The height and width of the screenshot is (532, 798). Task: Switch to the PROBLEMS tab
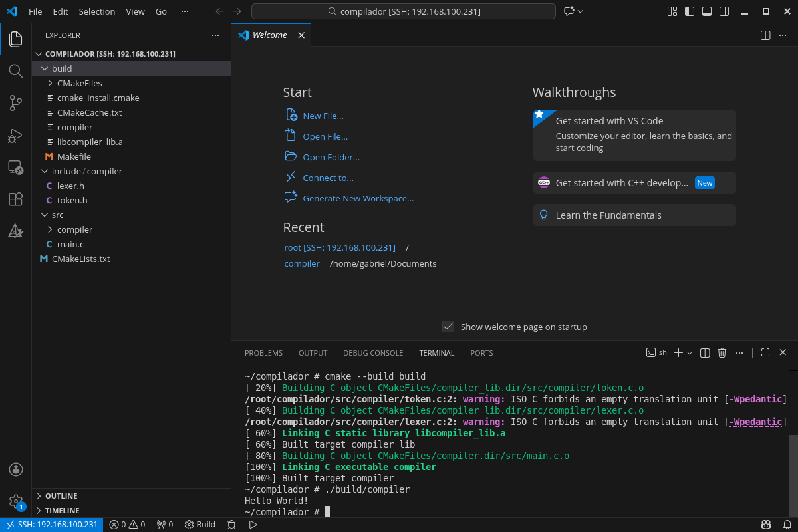coord(263,353)
